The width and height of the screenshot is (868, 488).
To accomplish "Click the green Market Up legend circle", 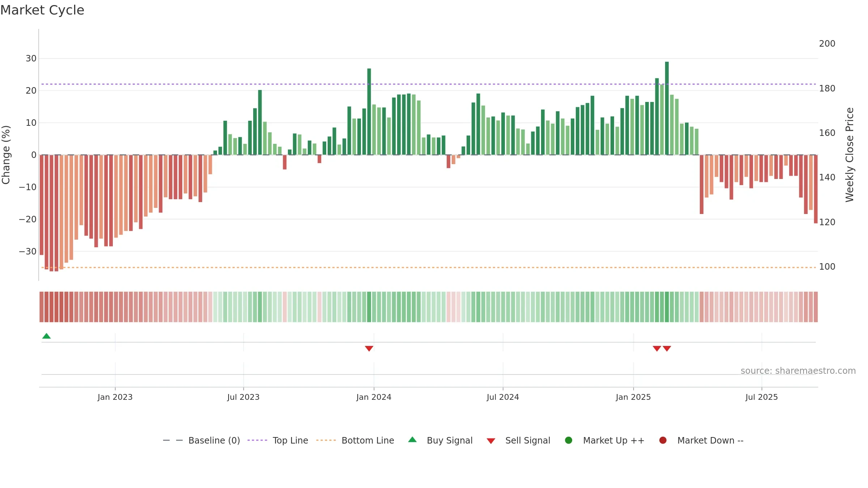I will click(569, 440).
